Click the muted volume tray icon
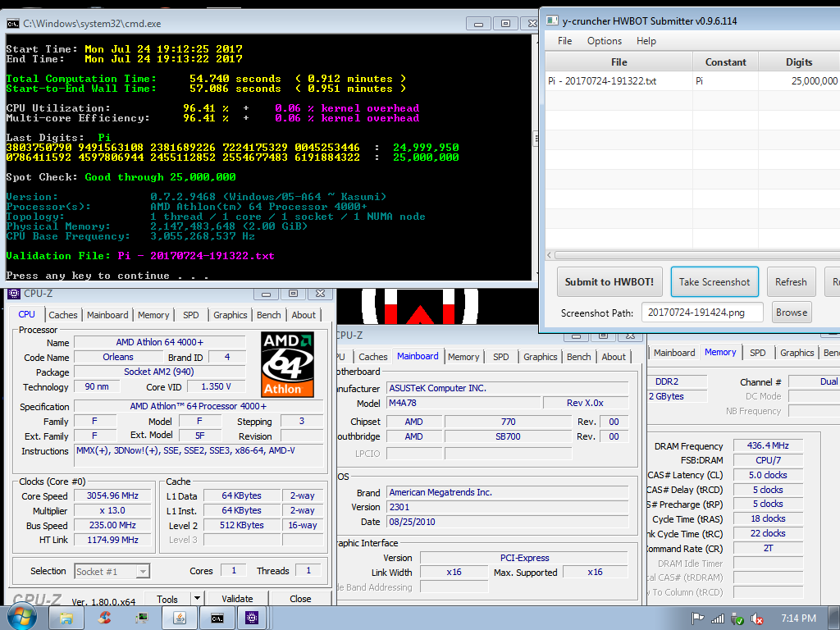 point(757,619)
